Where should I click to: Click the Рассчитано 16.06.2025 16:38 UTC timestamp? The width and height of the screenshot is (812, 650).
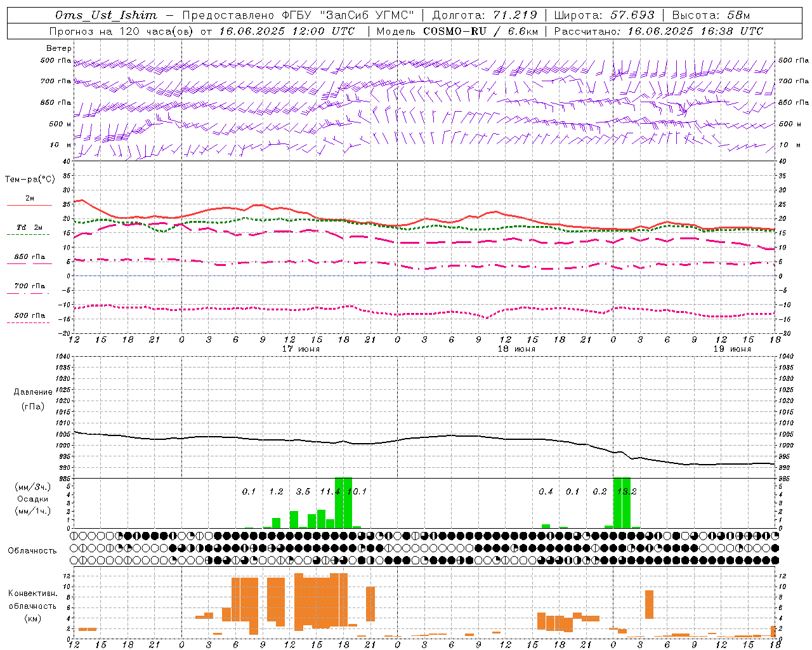[x=659, y=31]
